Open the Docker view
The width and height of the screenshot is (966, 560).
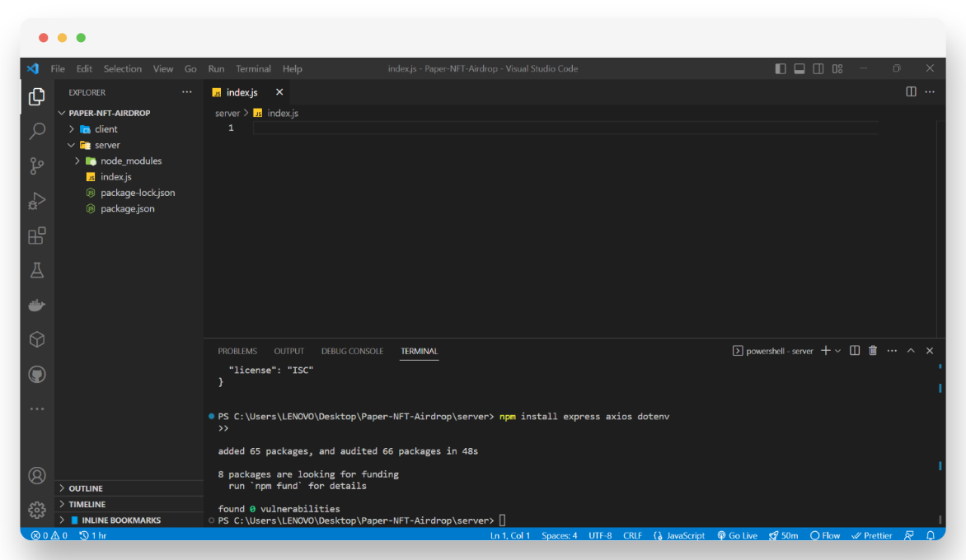pyautogui.click(x=37, y=306)
